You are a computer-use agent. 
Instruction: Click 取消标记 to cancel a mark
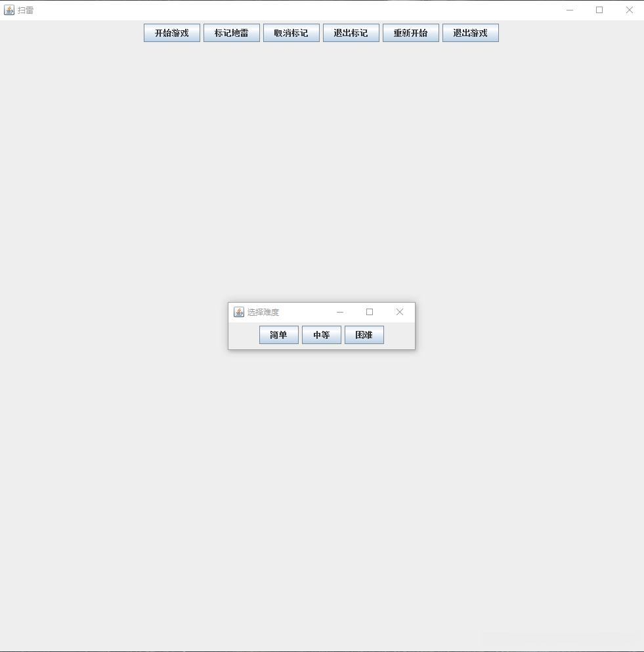pos(291,33)
